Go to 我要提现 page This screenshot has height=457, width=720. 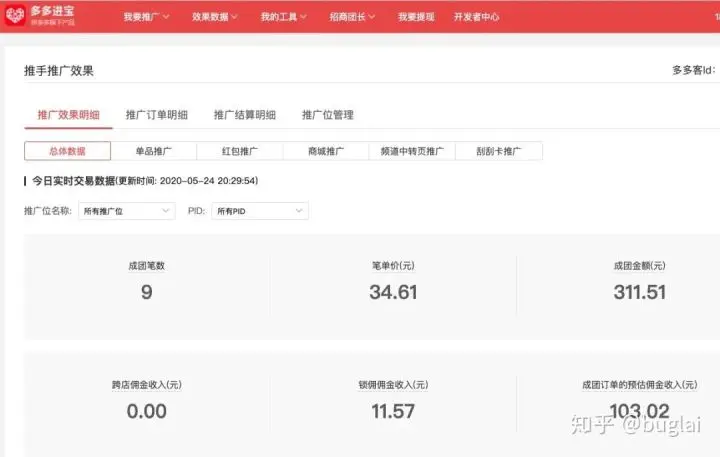click(x=416, y=17)
